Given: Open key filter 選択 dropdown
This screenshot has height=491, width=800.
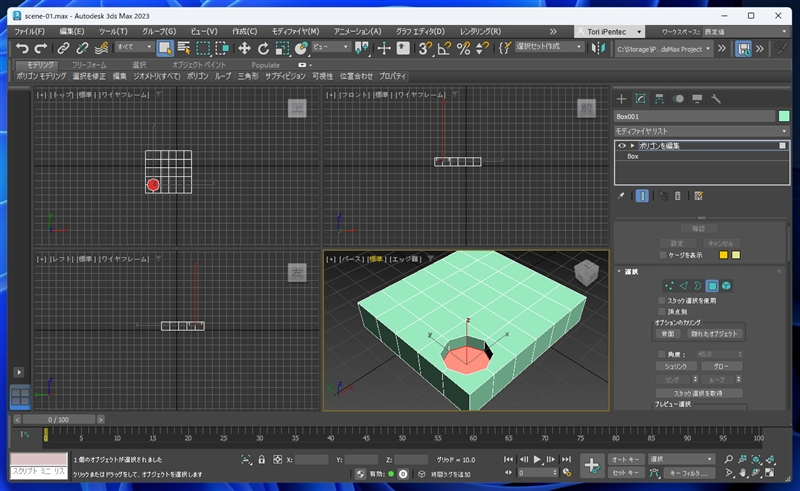Looking at the screenshot, I should click(x=681, y=459).
